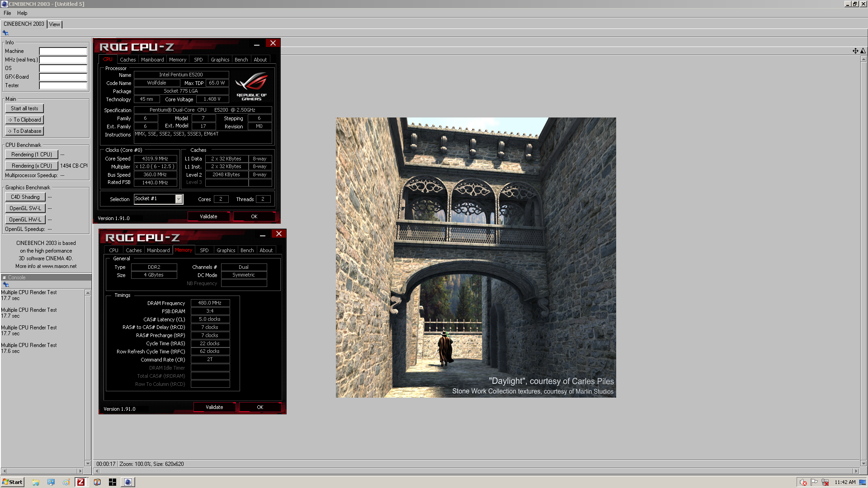Click into the MHz (real freq.) field
868x488 pixels.
click(x=63, y=60)
